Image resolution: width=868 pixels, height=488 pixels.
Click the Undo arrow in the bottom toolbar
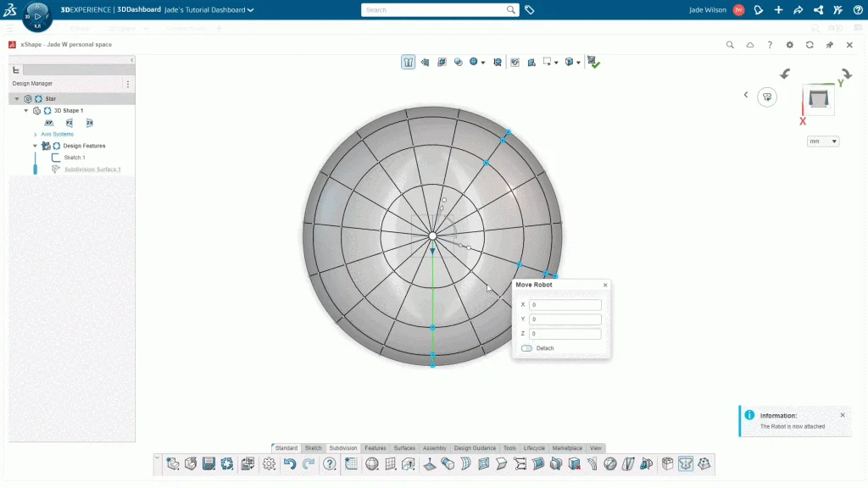click(x=290, y=463)
